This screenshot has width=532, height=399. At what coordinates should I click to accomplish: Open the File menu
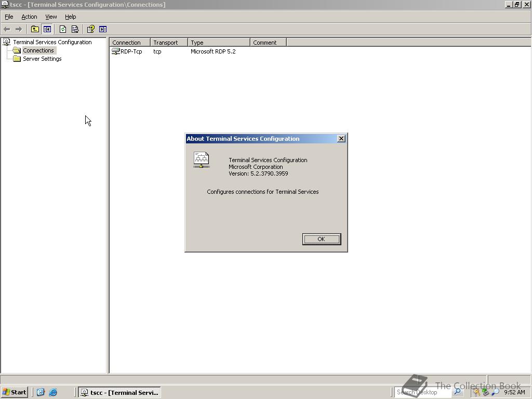coord(9,17)
